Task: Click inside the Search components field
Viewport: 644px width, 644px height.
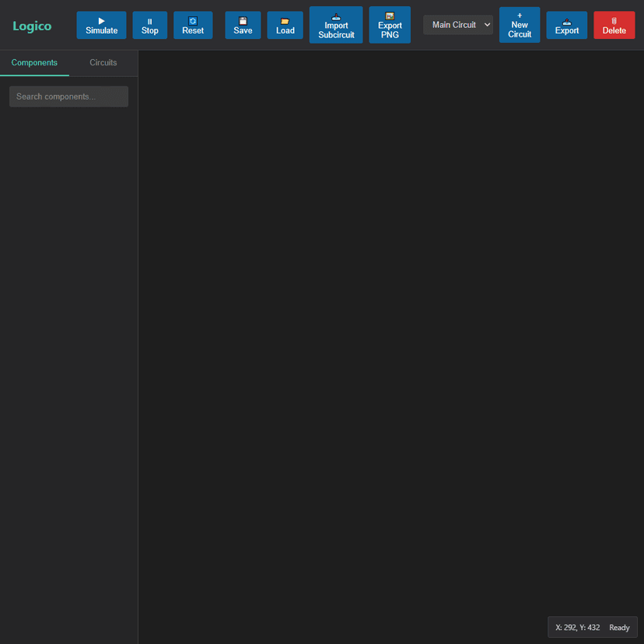Action: [x=68, y=96]
